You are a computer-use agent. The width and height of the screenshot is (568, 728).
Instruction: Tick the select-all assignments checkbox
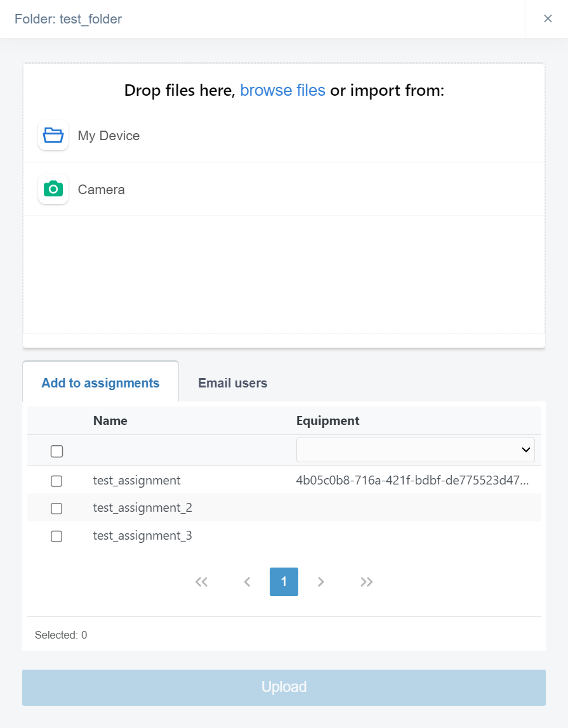point(56,451)
